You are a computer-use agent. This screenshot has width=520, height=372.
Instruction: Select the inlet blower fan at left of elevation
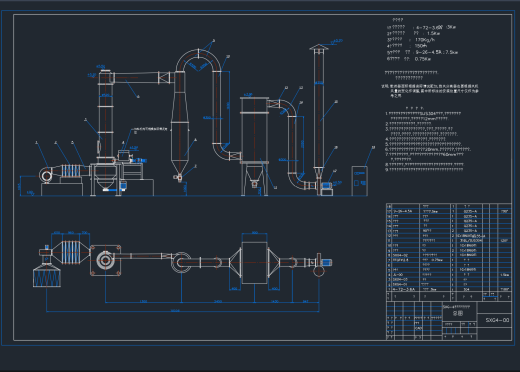coord(46,175)
